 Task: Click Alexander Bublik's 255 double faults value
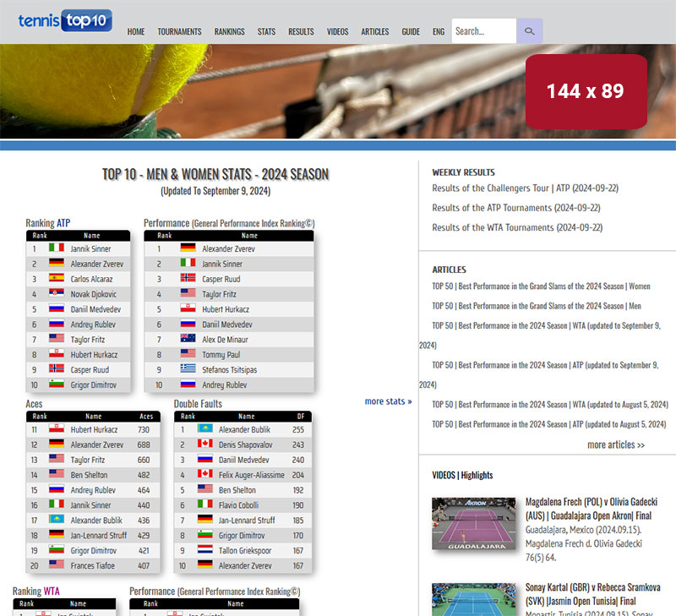(298, 430)
